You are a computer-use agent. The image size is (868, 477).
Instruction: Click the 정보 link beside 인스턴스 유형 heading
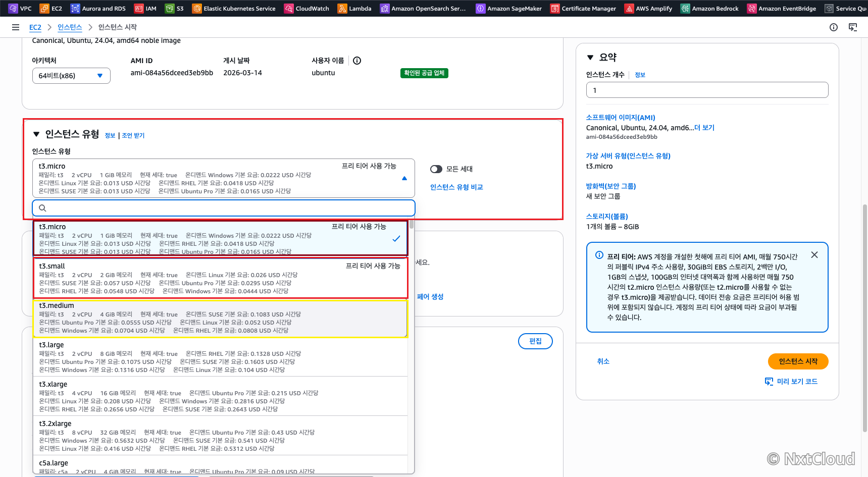110,135
